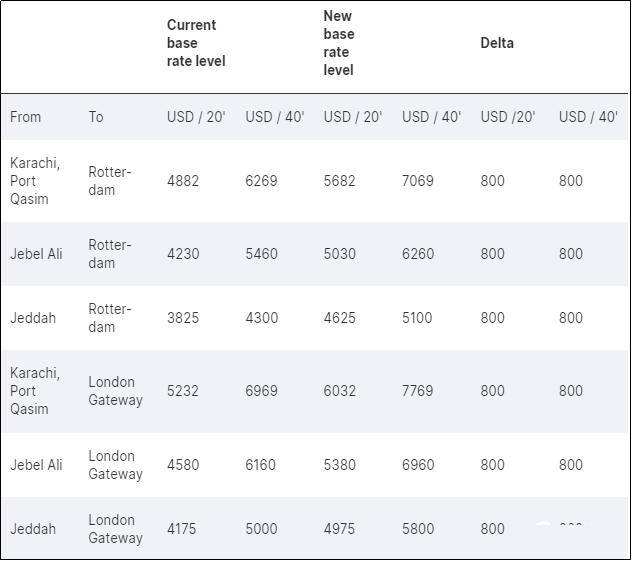Click the 7069 new rate value

(418, 181)
